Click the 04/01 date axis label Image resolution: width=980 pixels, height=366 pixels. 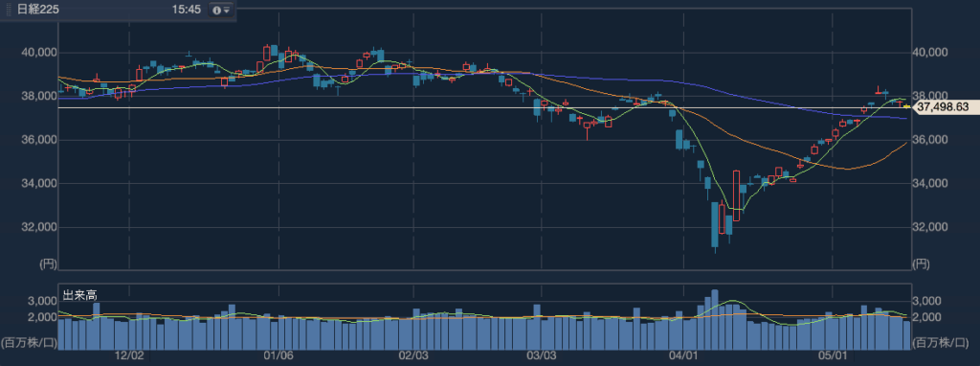coord(683,356)
